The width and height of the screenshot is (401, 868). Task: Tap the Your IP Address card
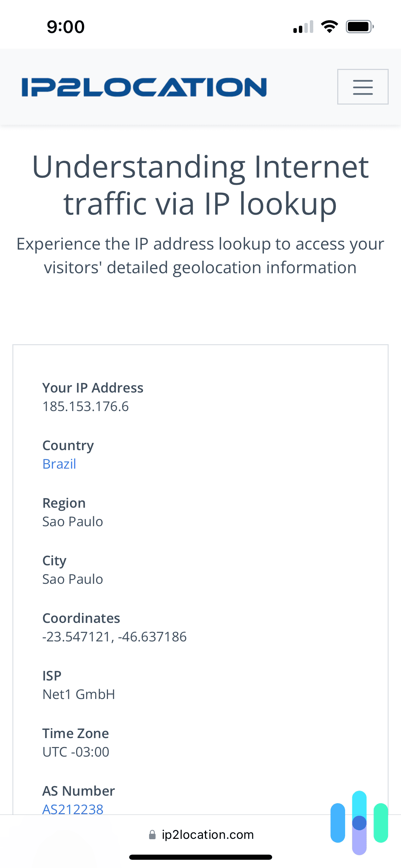pyautogui.click(x=93, y=388)
